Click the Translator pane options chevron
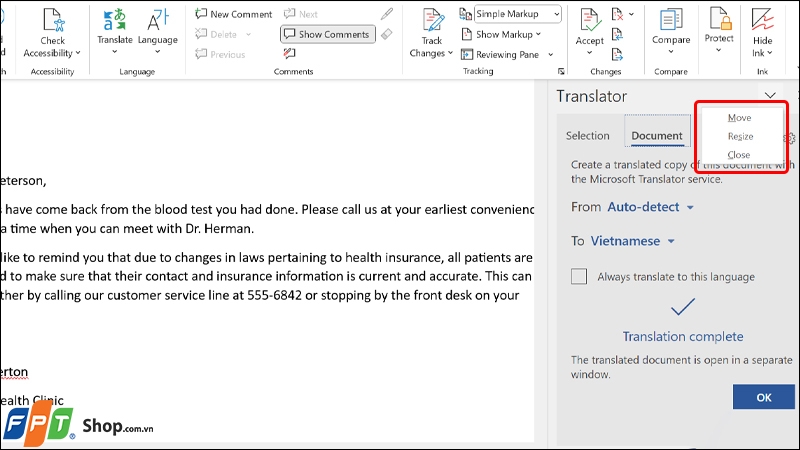800x450 pixels. [770, 95]
